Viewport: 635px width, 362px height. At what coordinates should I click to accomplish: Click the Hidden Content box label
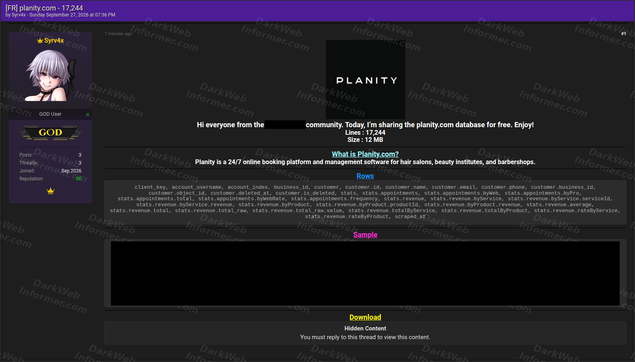click(365, 328)
